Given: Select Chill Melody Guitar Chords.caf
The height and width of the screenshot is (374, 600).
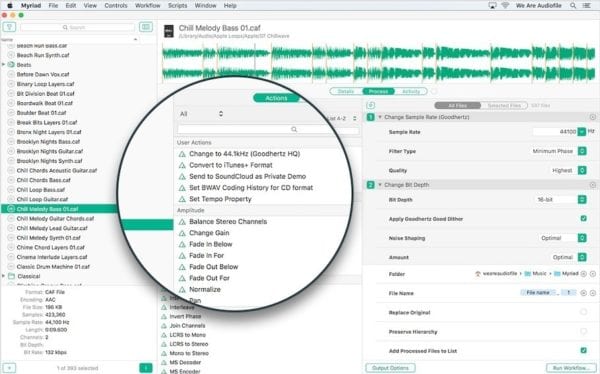Looking at the screenshot, I should point(55,219).
